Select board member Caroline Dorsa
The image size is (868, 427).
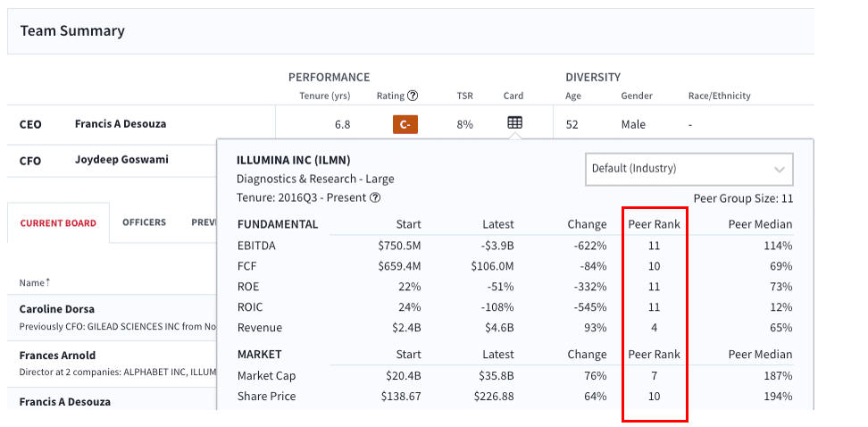[x=57, y=309]
